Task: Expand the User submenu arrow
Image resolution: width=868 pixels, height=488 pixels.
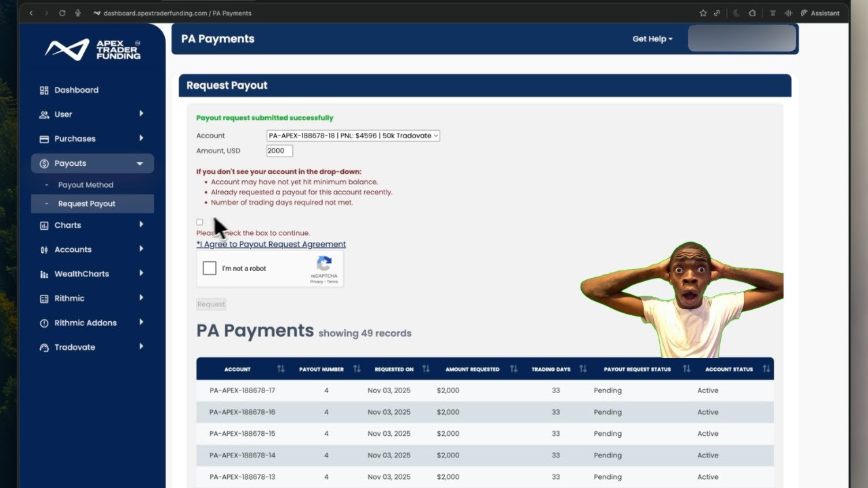Action: click(141, 114)
